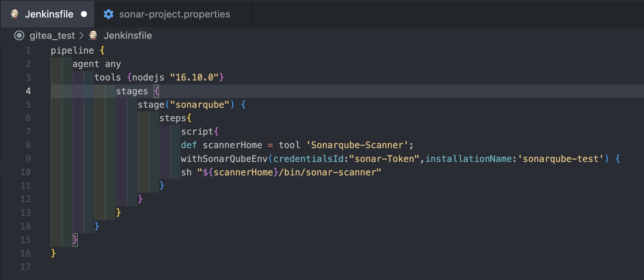This screenshot has height=280, width=644.
Task: Click the blue closing brace on line 14
Action: point(97,226)
